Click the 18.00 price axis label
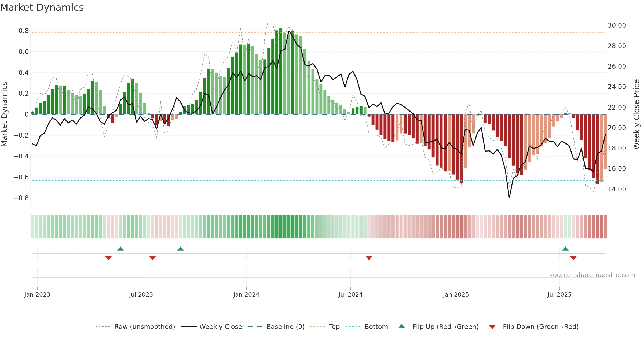The image size is (644, 362). tap(617, 148)
